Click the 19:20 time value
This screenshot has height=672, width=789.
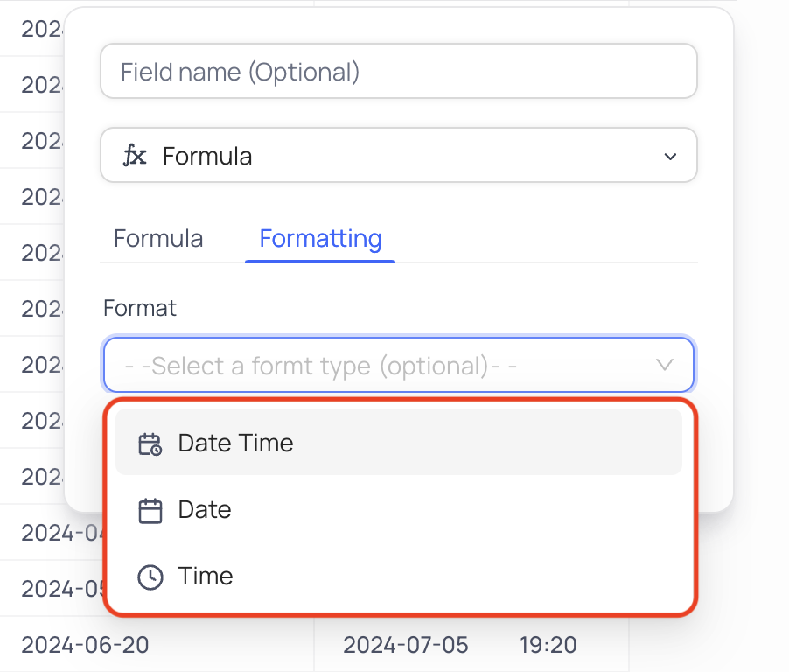(548, 645)
